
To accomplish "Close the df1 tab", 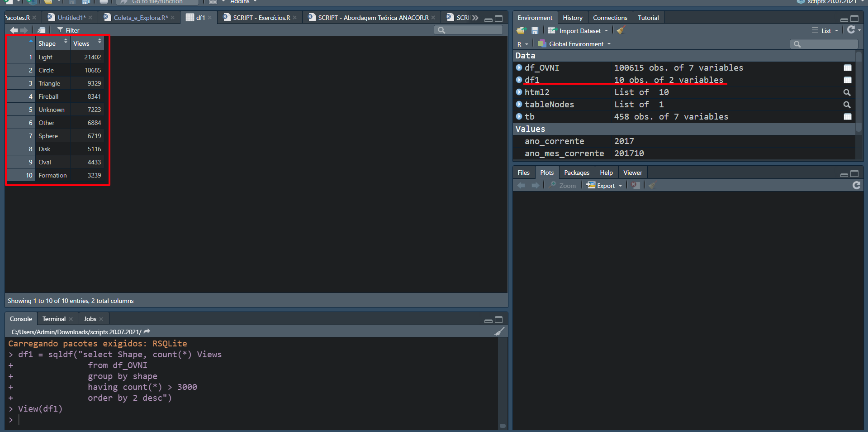I will coord(209,18).
